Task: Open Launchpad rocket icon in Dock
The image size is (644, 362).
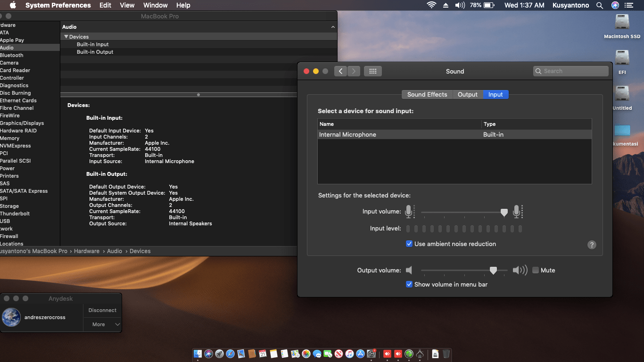Action: pos(220,354)
